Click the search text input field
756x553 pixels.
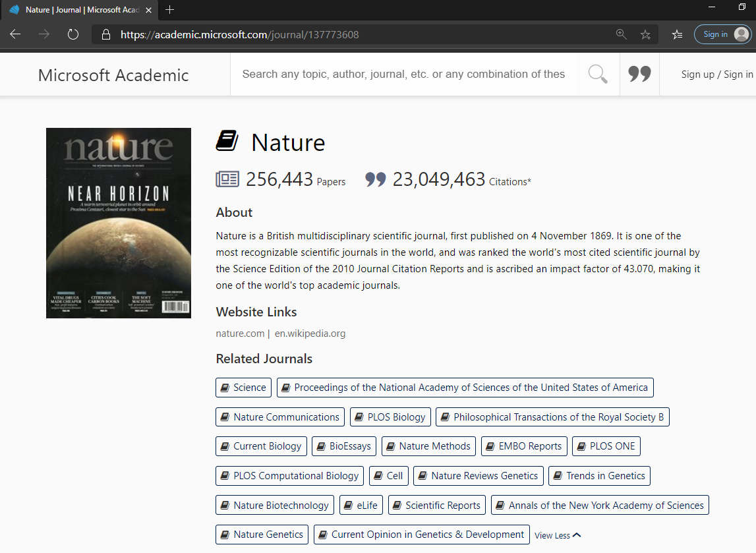click(x=403, y=74)
